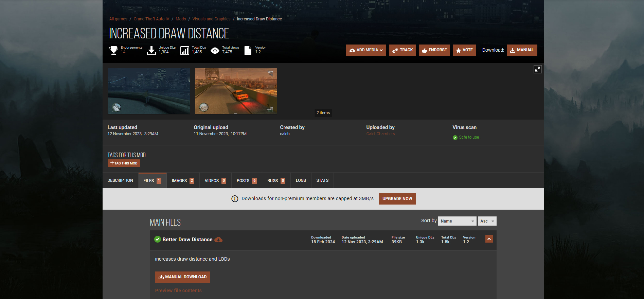Click the Manual button in the header
The image size is (644, 299).
[x=522, y=50]
